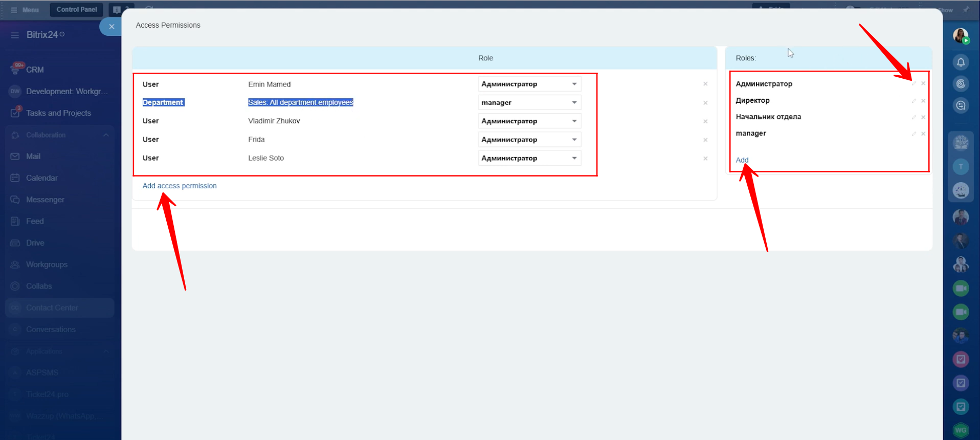Open Calendar from the left sidebar
The height and width of the screenshot is (440, 980).
pyautogui.click(x=41, y=178)
